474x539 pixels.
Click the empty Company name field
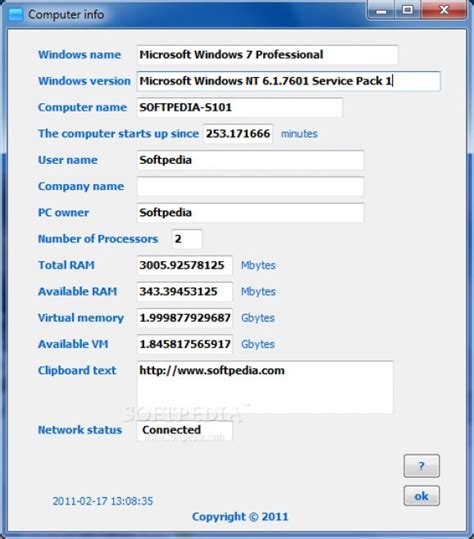point(250,186)
